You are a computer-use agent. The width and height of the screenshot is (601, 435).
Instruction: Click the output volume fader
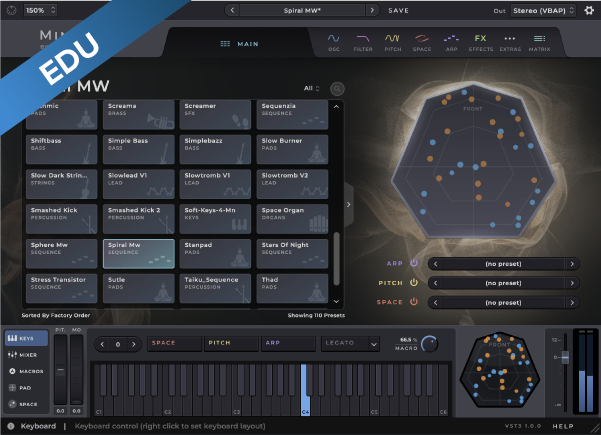point(565,357)
